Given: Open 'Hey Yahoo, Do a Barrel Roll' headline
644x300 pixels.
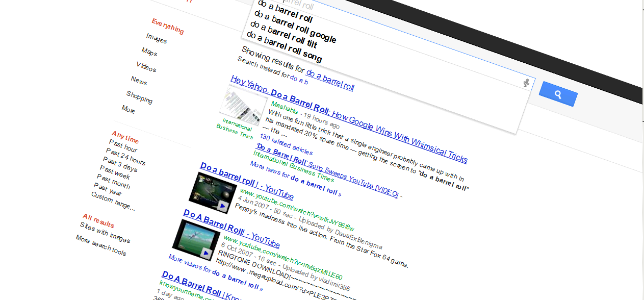Looking at the screenshot, I should [349, 118].
